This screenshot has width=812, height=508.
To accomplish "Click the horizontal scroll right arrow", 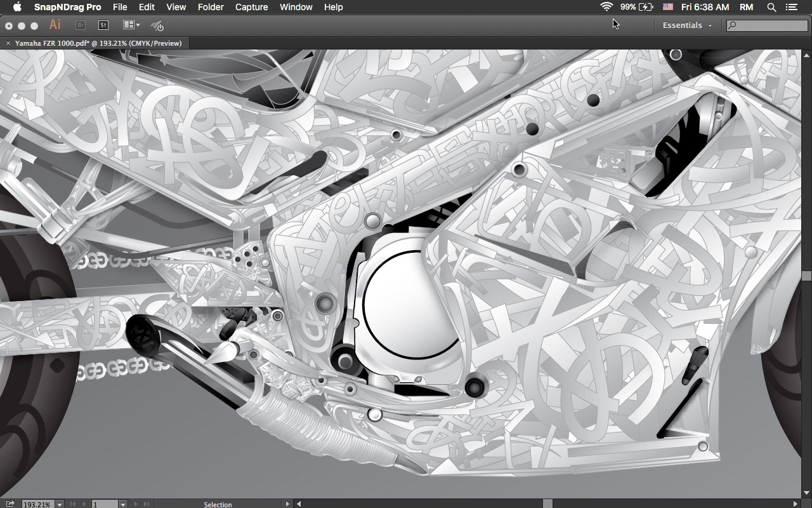I will pos(796,504).
